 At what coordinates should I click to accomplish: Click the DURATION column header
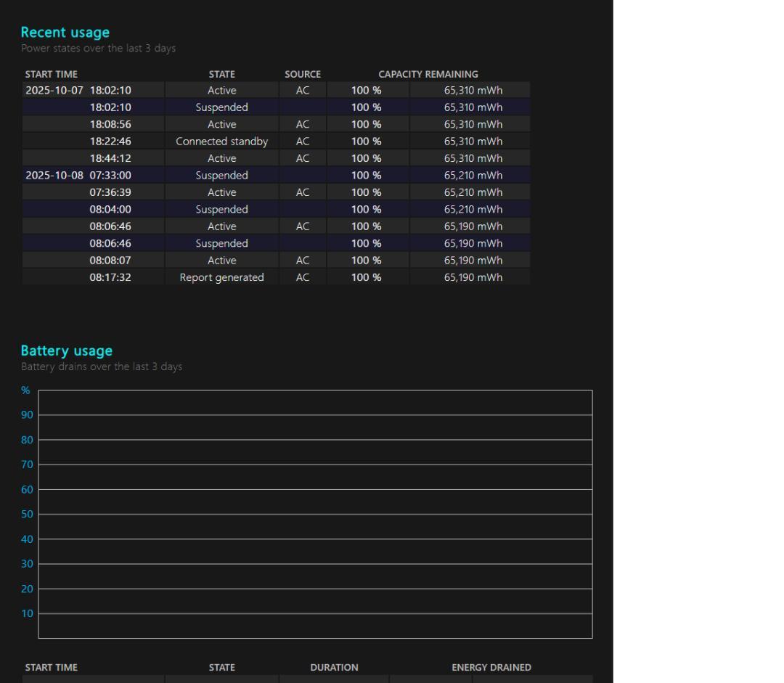[334, 668]
